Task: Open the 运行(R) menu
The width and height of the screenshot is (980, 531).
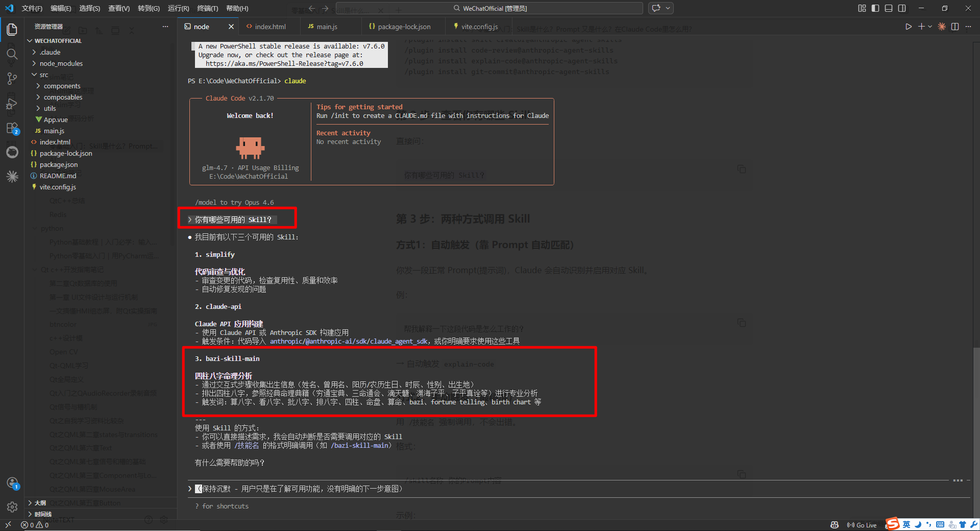Action: 178,8
